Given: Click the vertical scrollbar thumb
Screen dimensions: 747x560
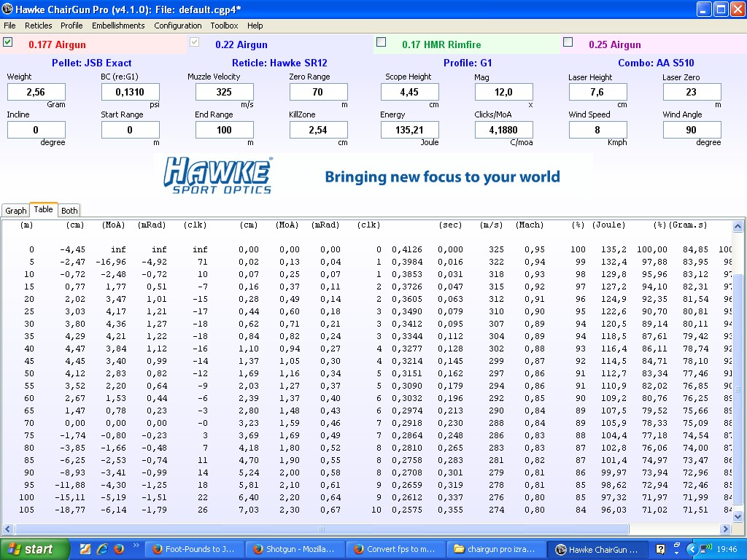Looking at the screenshot, I should [x=738, y=389].
